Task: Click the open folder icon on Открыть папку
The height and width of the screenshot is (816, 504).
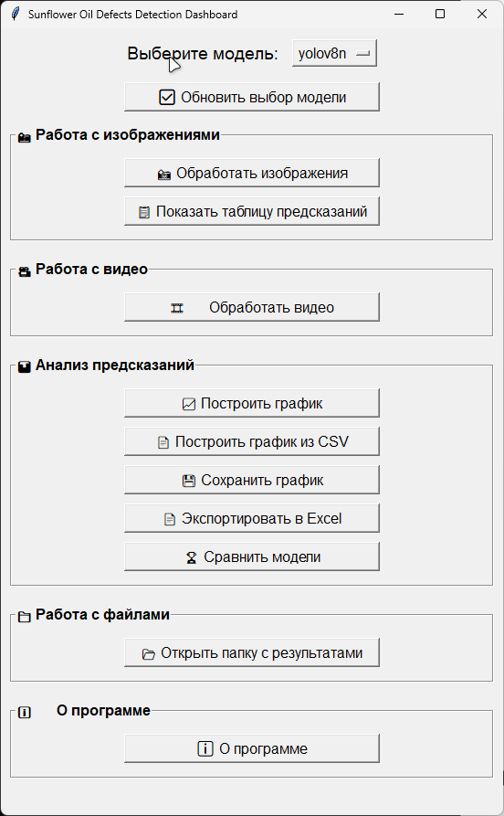Action: [x=148, y=653]
